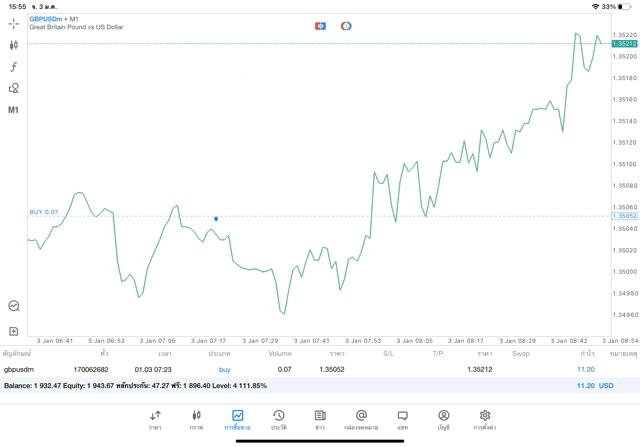Tap the Profit (กำไร) column header
This screenshot has height=447, width=640.
[586, 353]
